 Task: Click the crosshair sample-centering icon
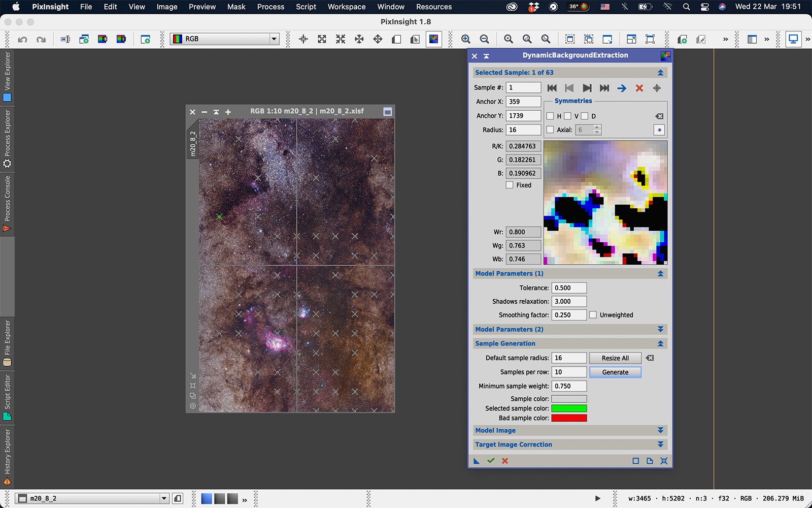coord(656,88)
